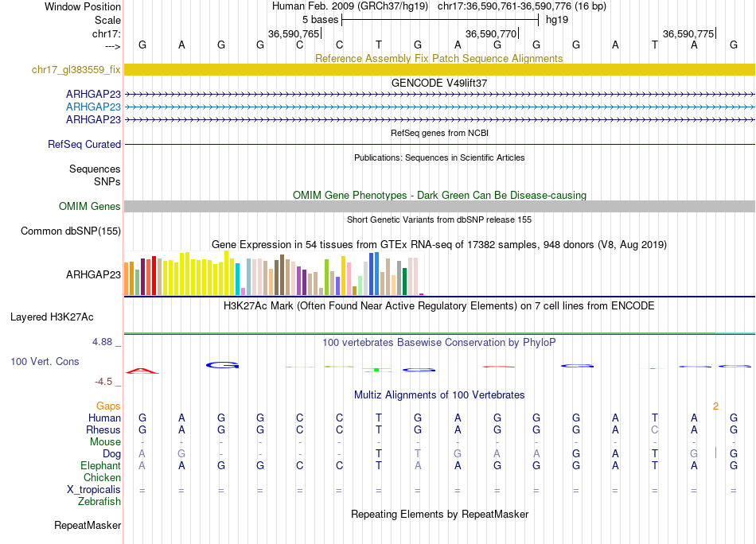Select the 'Human' species row label
The height and width of the screenshot is (544, 756).
[104, 418]
